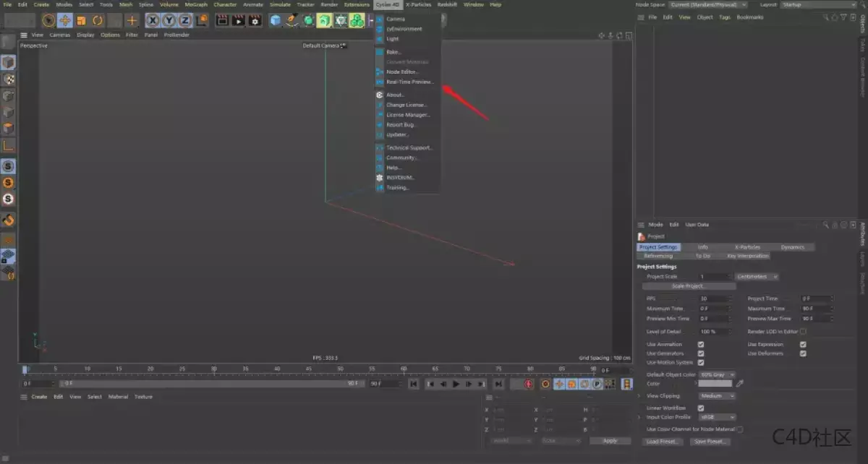868x464 pixels.
Task: Open Render Settings via its gear icon
Action: (x=255, y=20)
